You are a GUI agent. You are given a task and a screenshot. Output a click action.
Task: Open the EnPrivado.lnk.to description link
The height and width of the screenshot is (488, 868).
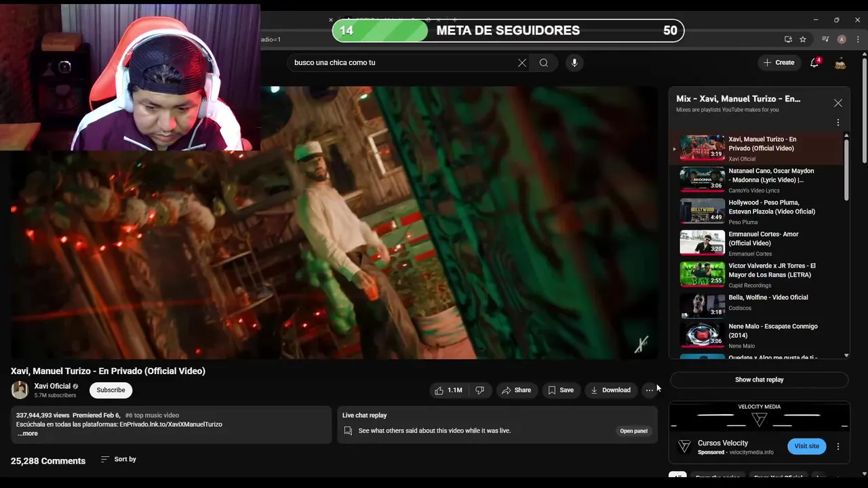coord(171,424)
